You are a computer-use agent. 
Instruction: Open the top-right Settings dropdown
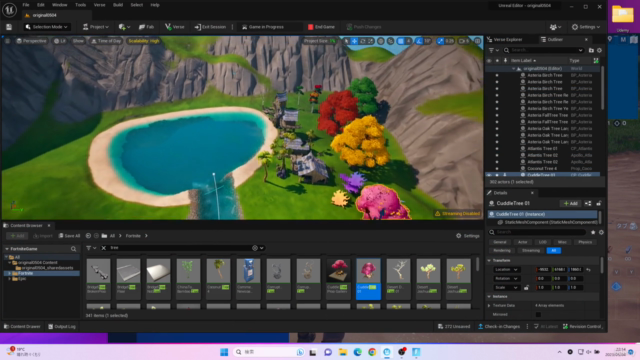[586, 27]
